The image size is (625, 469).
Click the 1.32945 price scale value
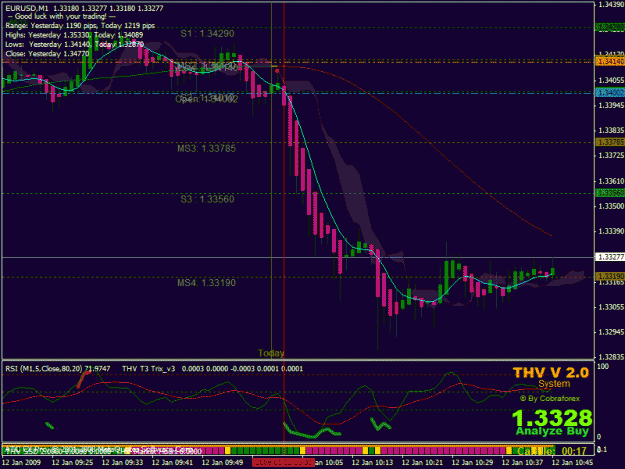click(x=611, y=332)
